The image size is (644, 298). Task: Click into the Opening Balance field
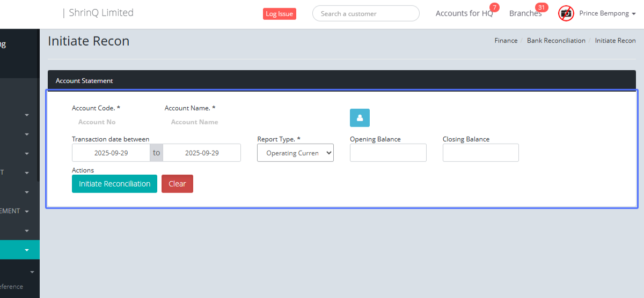click(x=388, y=153)
